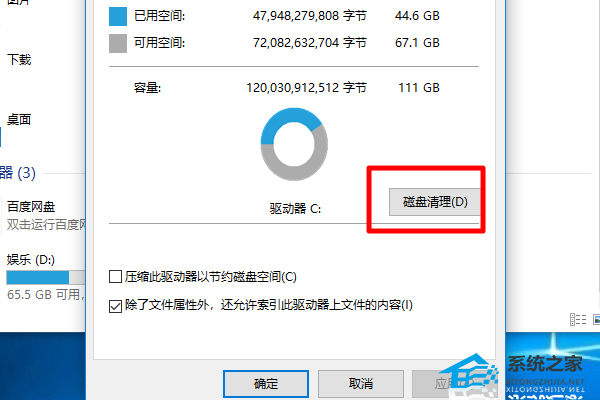Switch Explorer to details list view icon
This screenshot has width=600, height=400.
coord(578,319)
